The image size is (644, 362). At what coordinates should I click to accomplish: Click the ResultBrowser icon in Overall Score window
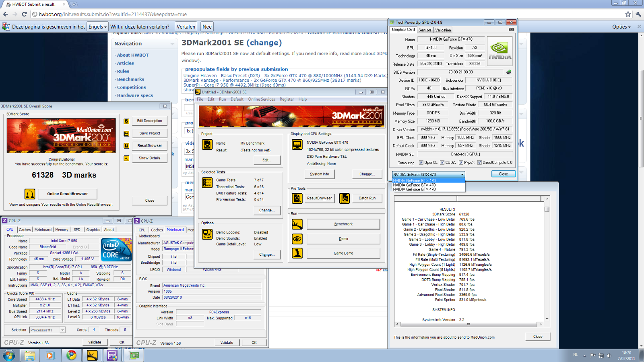click(x=126, y=146)
